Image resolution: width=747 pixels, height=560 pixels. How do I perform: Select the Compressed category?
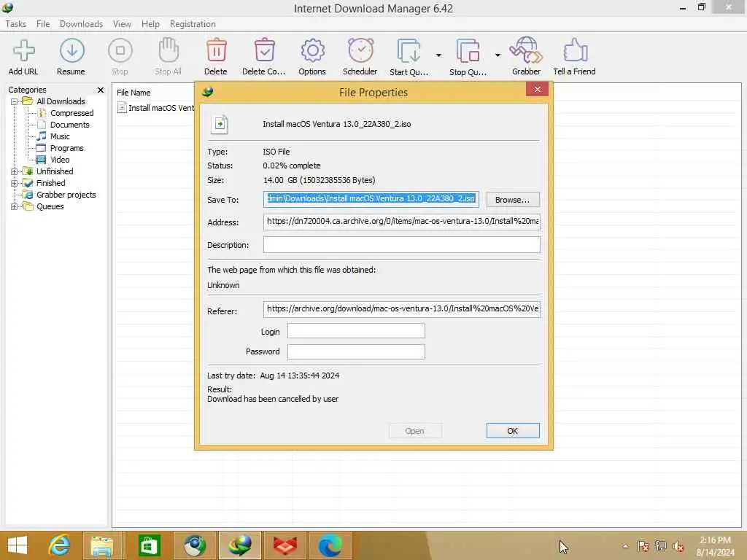[71, 113]
